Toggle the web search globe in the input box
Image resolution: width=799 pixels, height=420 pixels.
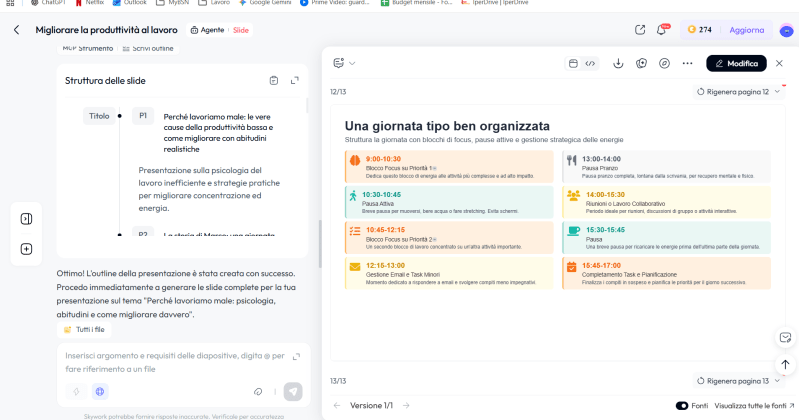(100, 392)
